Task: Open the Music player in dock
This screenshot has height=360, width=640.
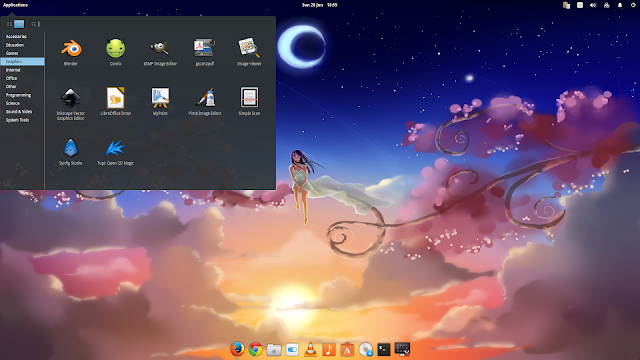Action: [x=329, y=350]
